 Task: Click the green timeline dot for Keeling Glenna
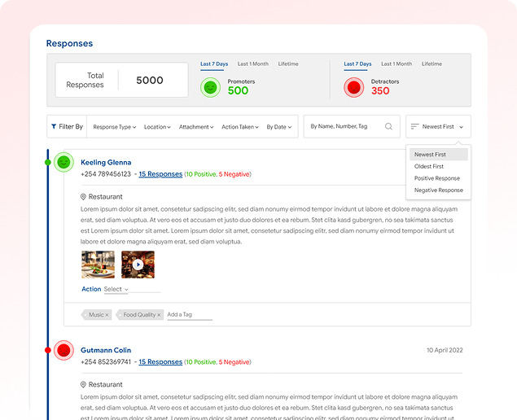(x=48, y=162)
